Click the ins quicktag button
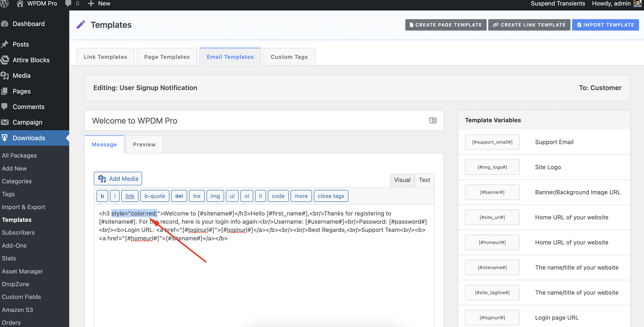 tap(197, 196)
